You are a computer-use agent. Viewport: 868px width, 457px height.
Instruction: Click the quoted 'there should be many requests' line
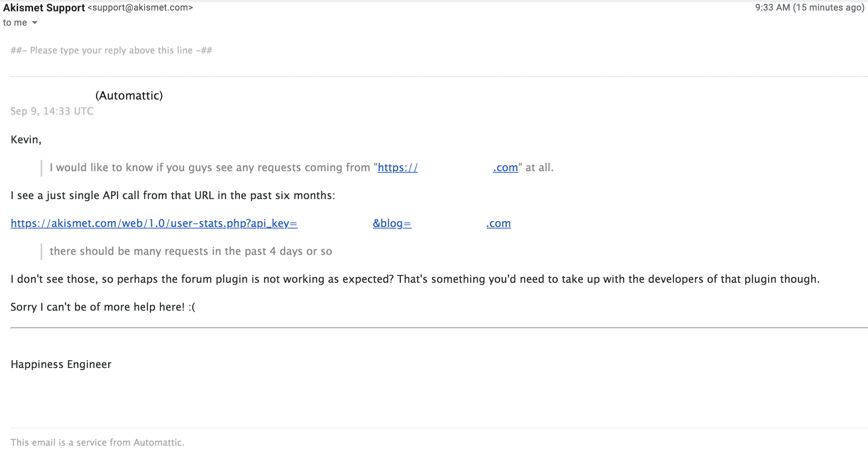pyautogui.click(x=191, y=252)
